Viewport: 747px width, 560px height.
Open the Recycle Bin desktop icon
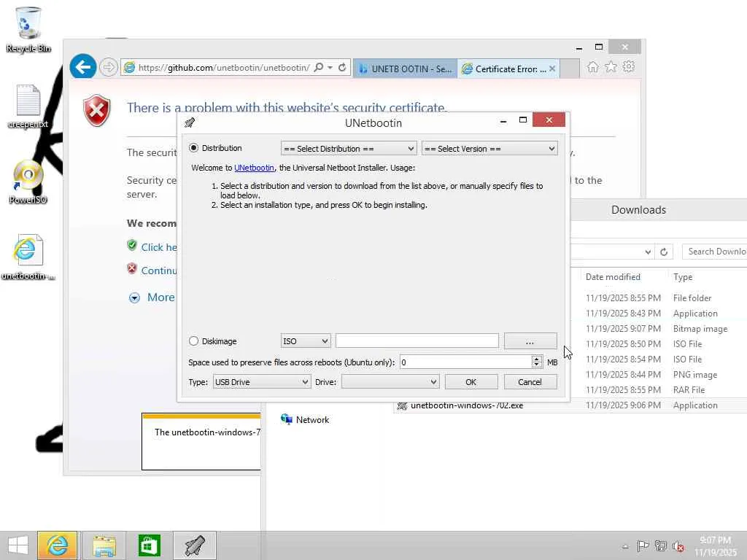tap(28, 29)
